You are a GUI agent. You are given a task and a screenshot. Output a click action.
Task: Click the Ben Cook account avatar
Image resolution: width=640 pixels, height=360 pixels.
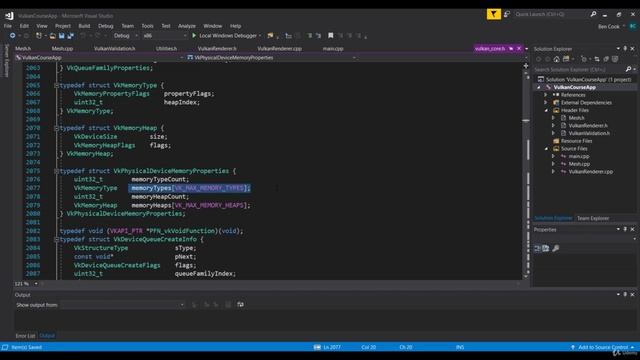click(x=633, y=26)
